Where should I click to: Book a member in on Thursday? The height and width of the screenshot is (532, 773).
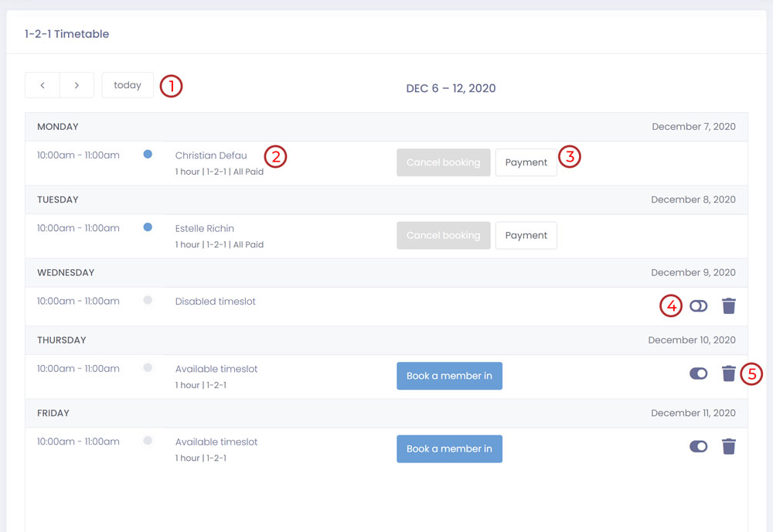click(x=449, y=376)
